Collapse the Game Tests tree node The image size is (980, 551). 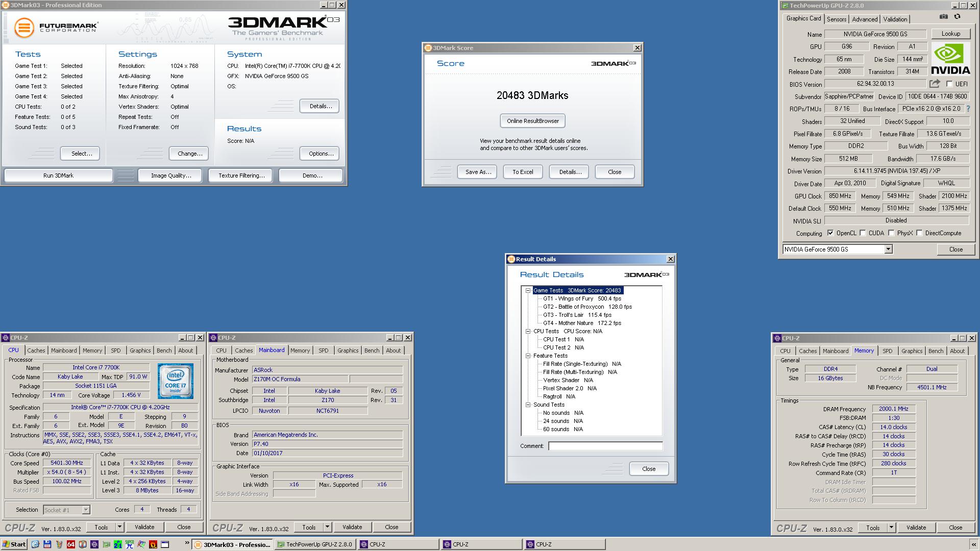click(528, 290)
